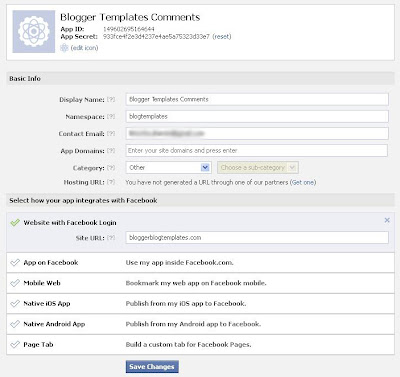Click into the App Domains field
The image size is (400, 377).
pos(257,150)
